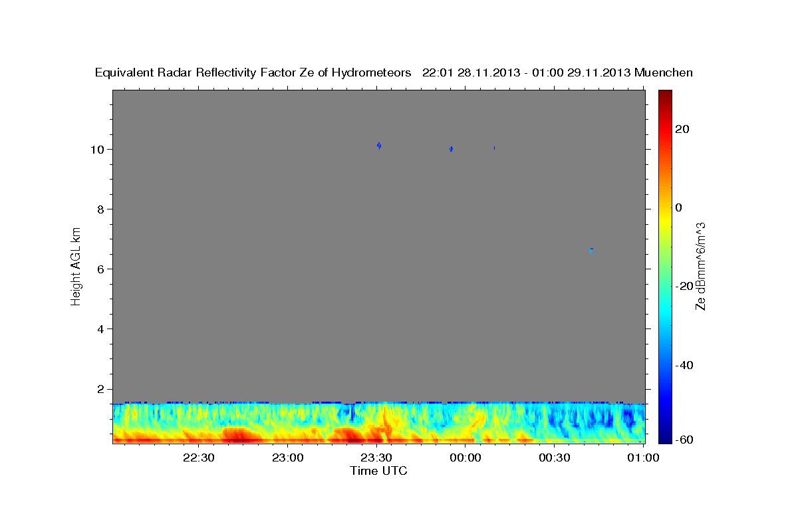Click the height axis label 4
Screen dimensions: 798x532
pyautogui.click(x=100, y=329)
